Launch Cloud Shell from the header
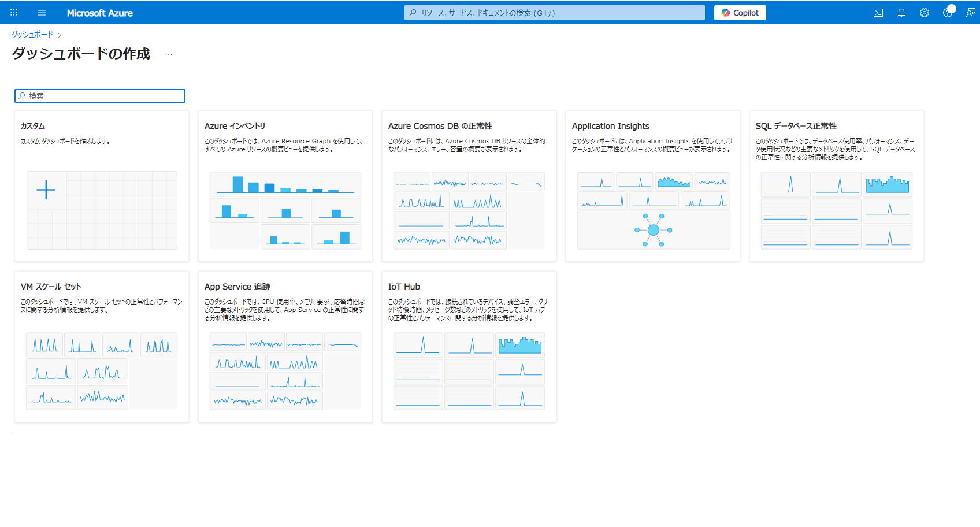The image size is (980, 527). point(878,13)
